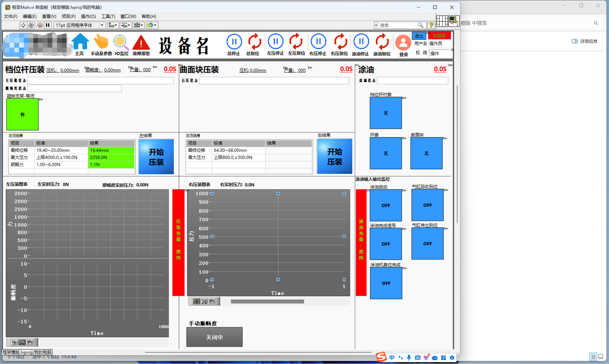
Task: Toggle the 涂油完成信号 OFF indicator
Action: pos(386,244)
